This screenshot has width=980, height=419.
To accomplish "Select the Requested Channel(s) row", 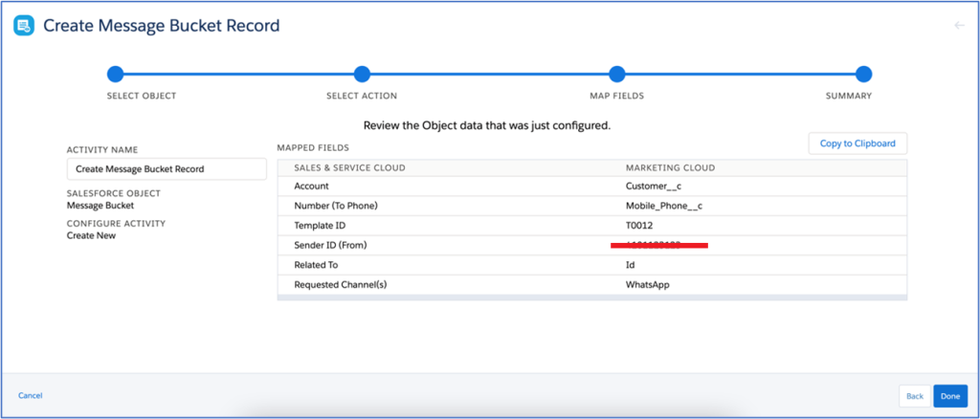I will 591,285.
